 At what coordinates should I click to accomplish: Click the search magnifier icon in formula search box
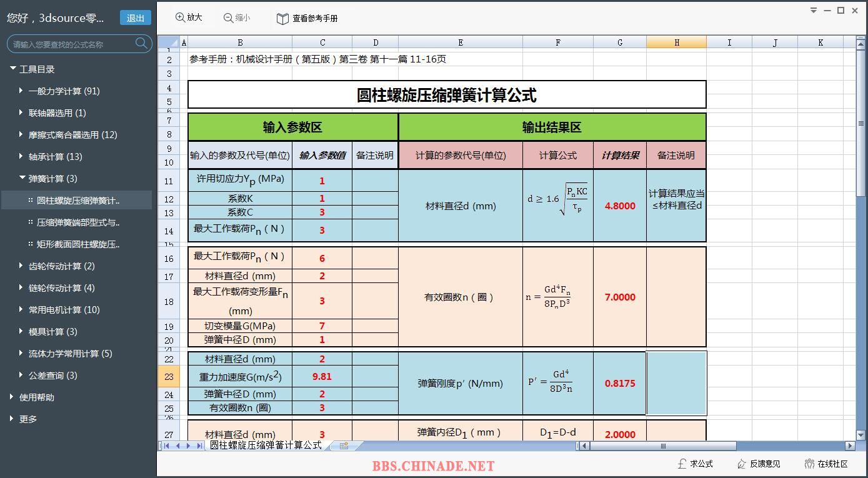tap(142, 43)
